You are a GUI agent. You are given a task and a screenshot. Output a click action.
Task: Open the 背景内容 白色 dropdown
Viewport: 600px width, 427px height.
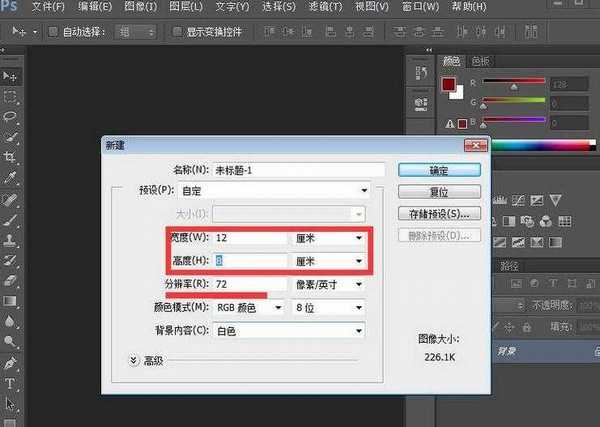coord(289,331)
